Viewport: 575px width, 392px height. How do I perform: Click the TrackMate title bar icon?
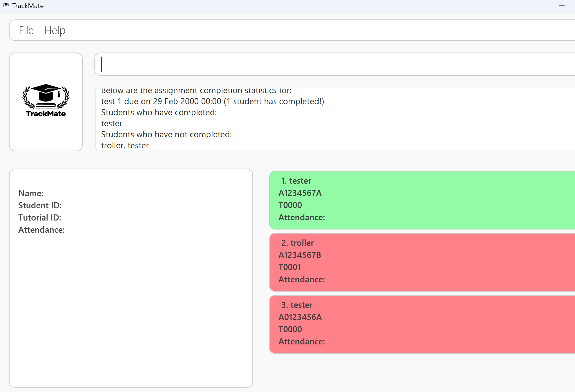[6, 6]
